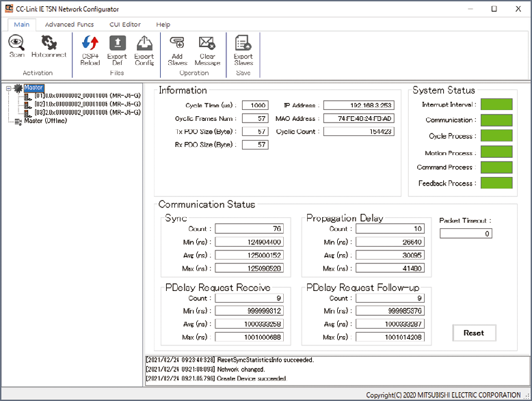Click PDelay Request Receive Avg field
This screenshot has height=401, width=532.
249,324
